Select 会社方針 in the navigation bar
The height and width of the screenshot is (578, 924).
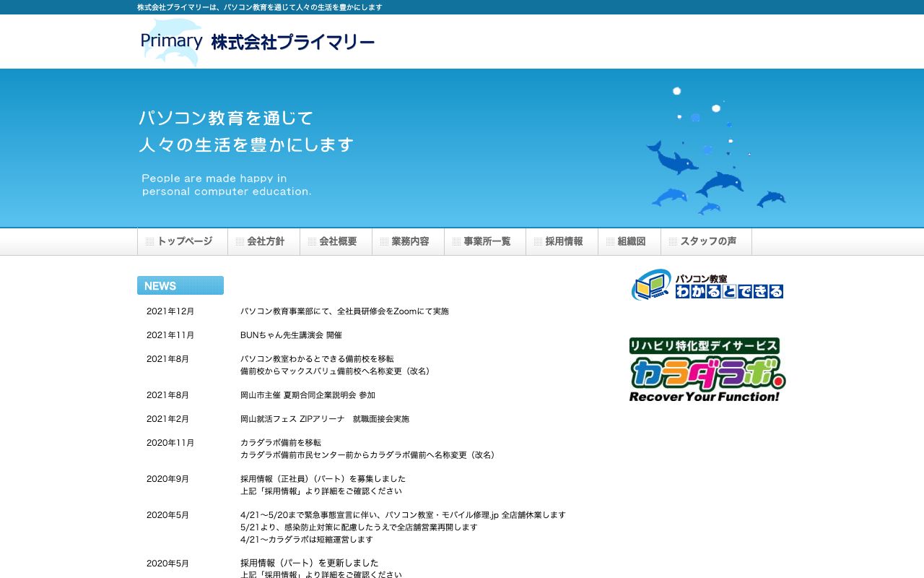coord(263,241)
